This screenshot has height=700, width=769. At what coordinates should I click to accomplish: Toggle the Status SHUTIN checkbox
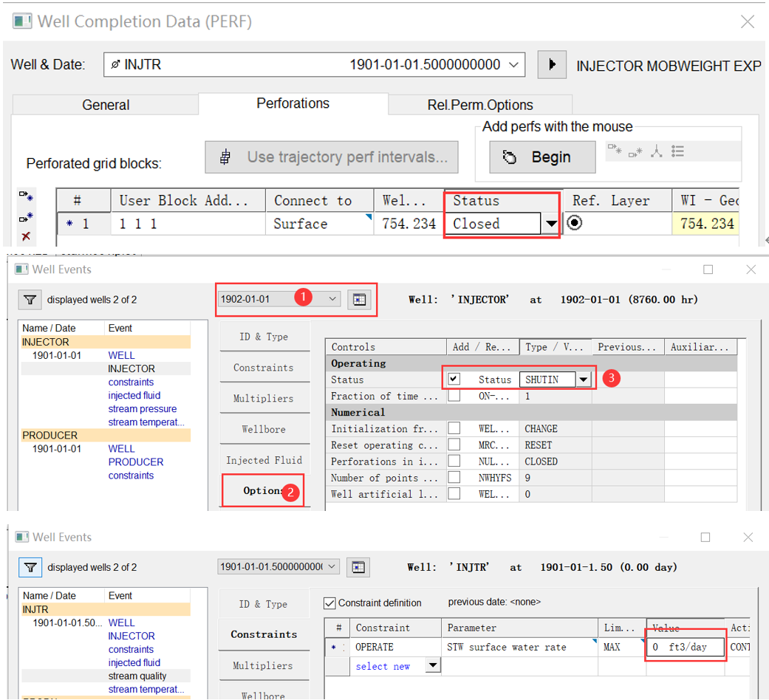coord(454,379)
